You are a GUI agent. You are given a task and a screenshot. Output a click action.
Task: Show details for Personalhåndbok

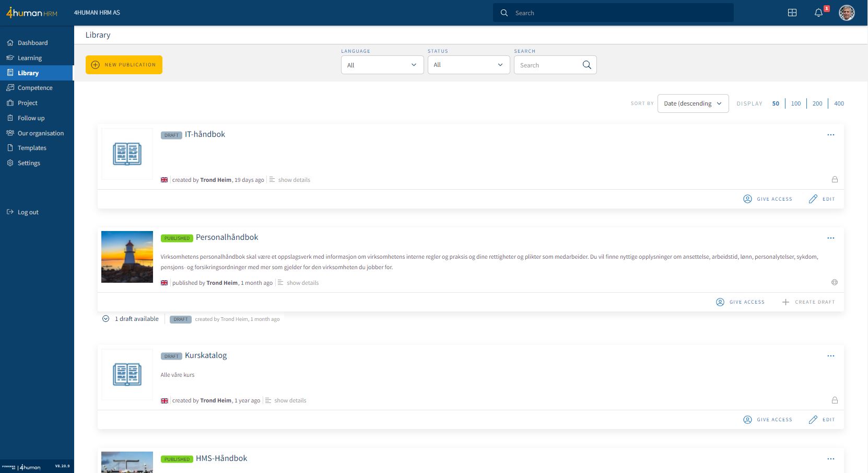click(302, 283)
